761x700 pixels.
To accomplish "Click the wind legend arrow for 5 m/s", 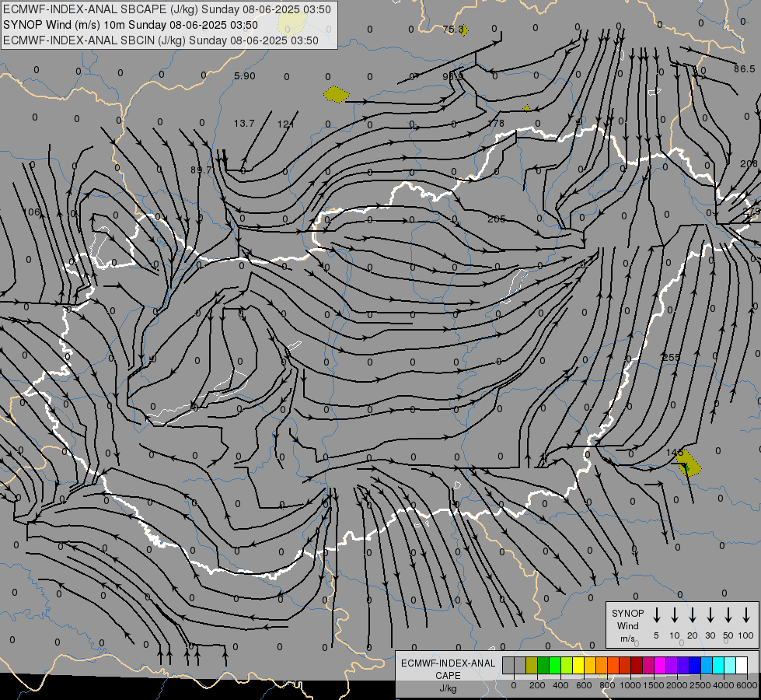I will [x=657, y=614].
